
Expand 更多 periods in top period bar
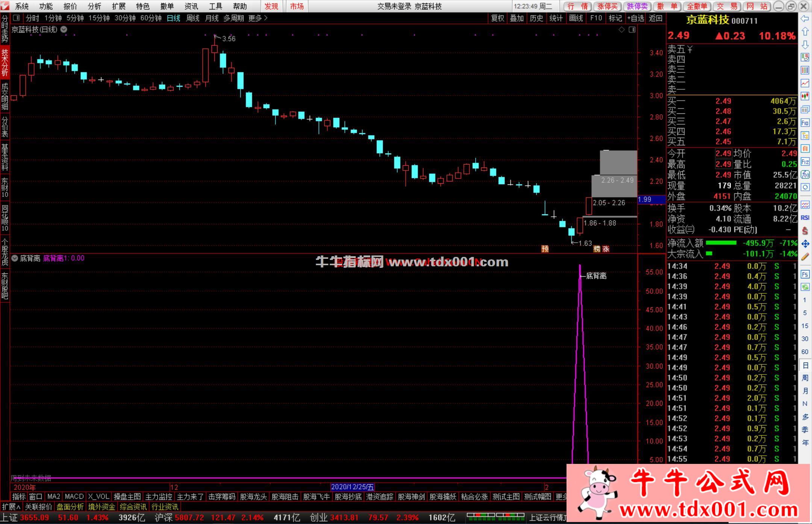[x=258, y=18]
